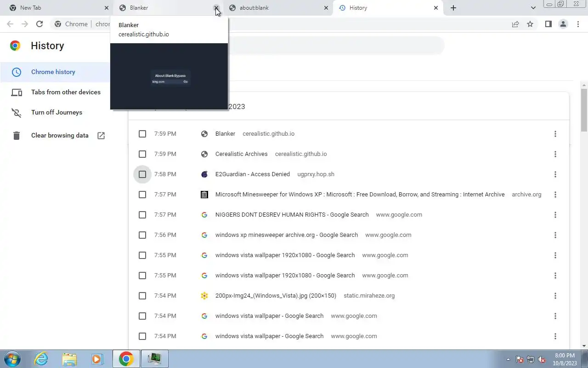Open E2Guardian - Access Denied link

tap(253, 174)
